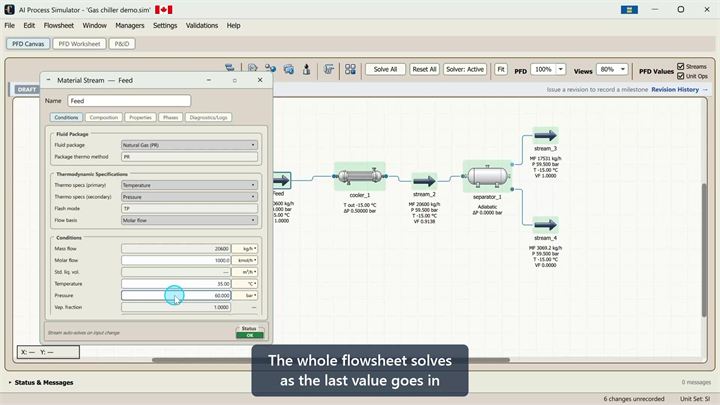
Task: Open the Std. liq. vol. m³/h unit dropdown
Action: pyautogui.click(x=245, y=272)
